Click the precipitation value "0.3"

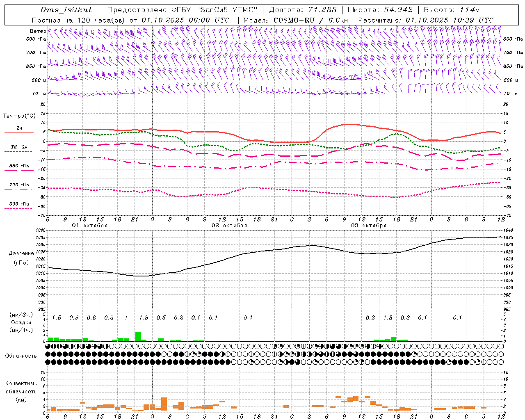[405, 317]
